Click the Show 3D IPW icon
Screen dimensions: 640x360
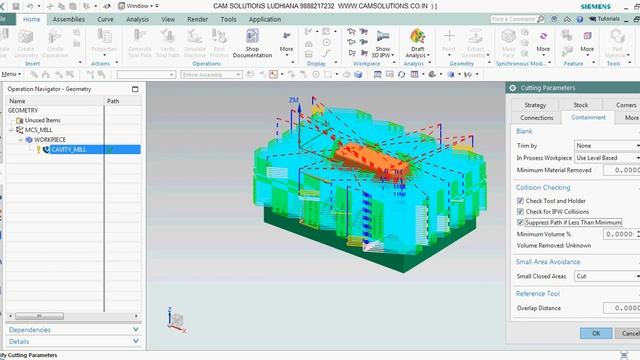click(383, 43)
